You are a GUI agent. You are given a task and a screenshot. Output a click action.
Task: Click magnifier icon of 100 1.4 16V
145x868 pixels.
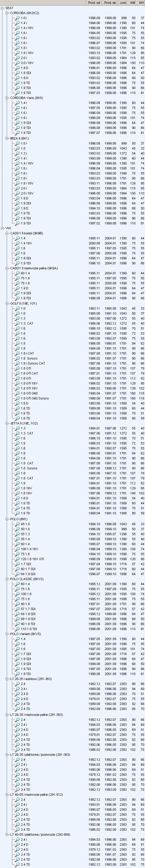pyautogui.click(x=18, y=549)
